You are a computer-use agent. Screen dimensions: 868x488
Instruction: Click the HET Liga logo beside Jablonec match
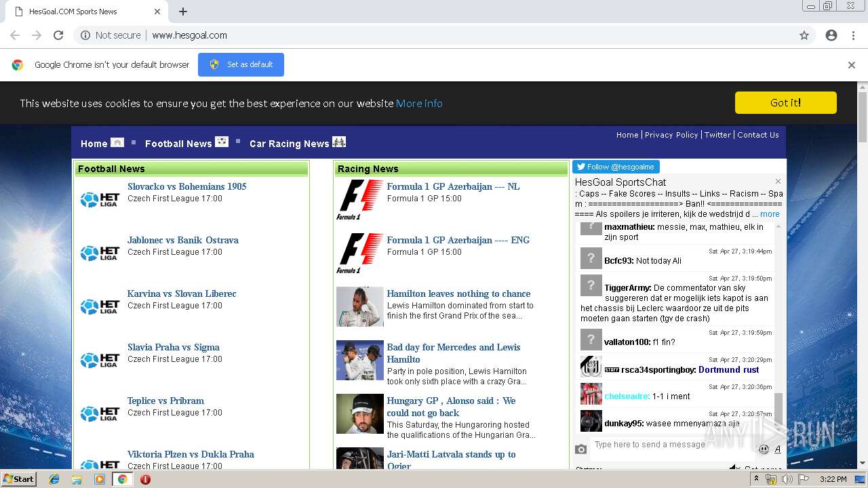coord(100,253)
